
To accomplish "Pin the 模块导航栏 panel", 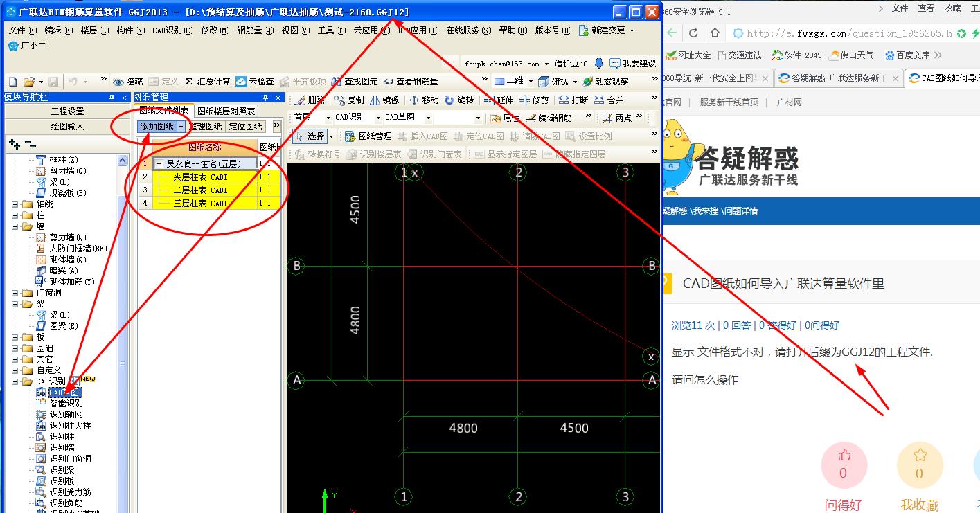I will pyautogui.click(x=112, y=98).
